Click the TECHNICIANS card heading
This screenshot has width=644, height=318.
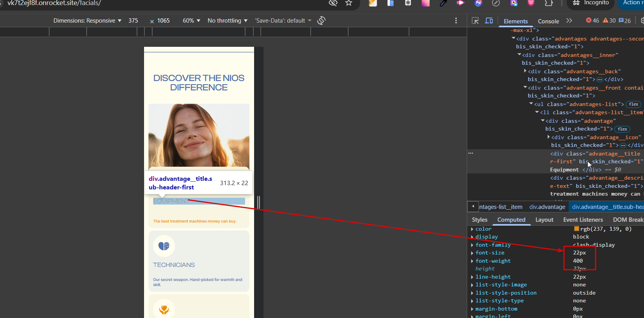(x=174, y=265)
